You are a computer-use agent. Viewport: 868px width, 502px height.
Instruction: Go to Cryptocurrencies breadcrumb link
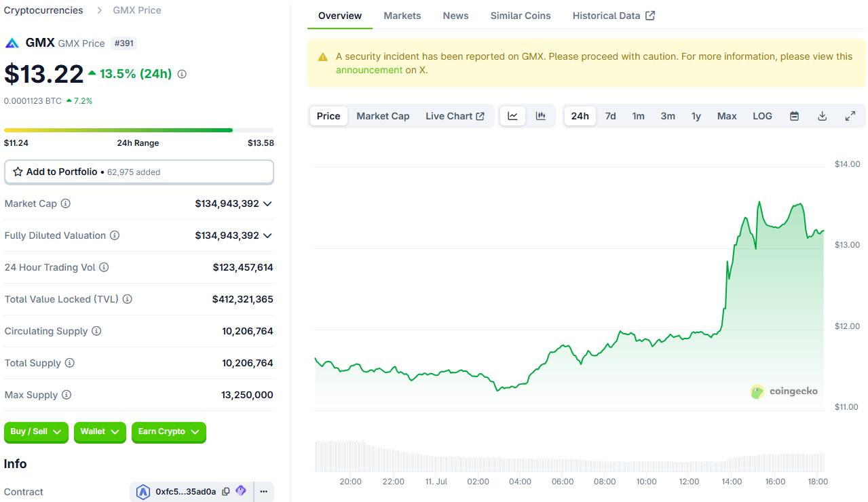tap(43, 10)
